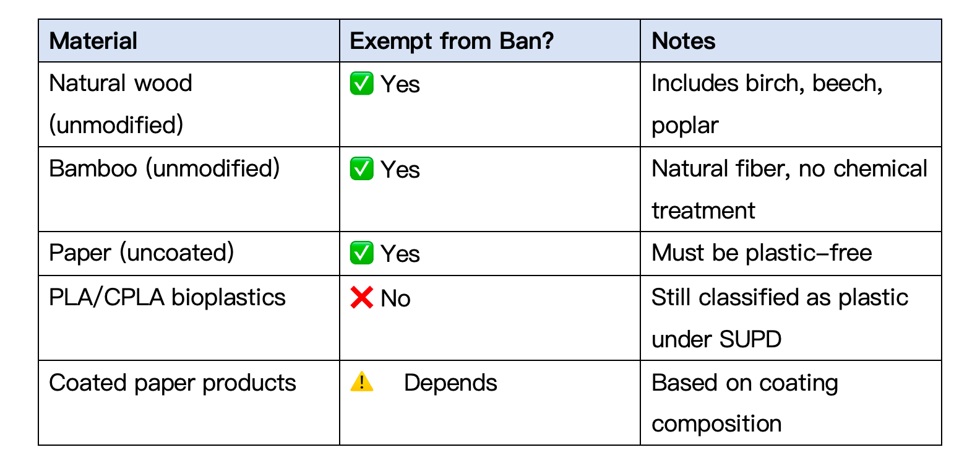Click the green checkmark in Paper (uncoated) row
The image size is (980, 473).
pyautogui.click(x=361, y=253)
